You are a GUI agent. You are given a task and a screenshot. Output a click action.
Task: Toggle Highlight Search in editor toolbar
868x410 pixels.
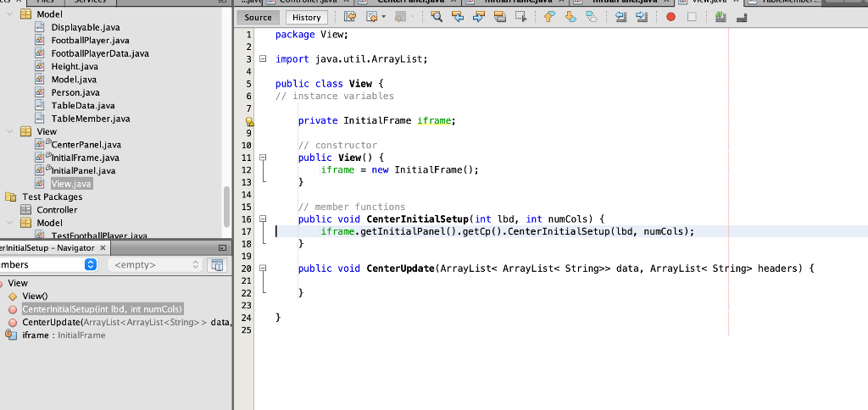click(x=500, y=17)
